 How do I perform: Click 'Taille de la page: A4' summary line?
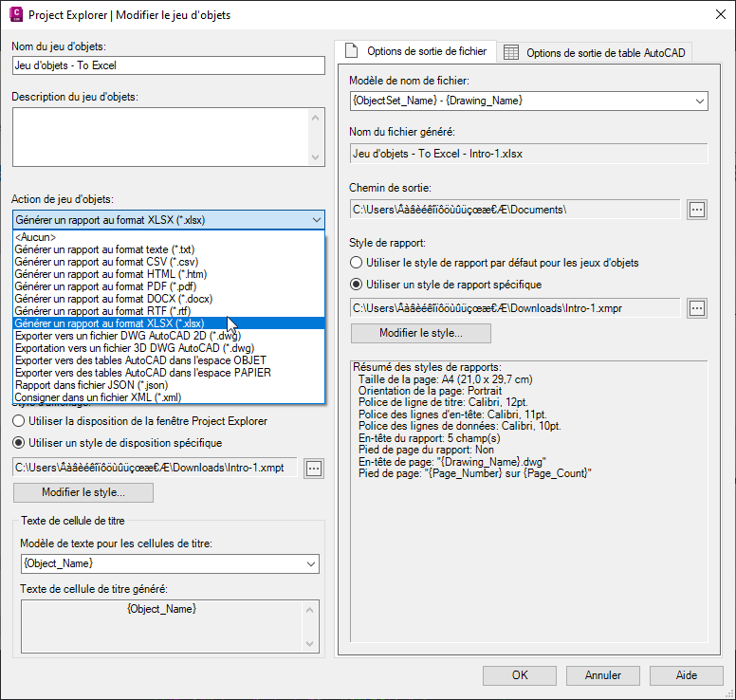445,379
